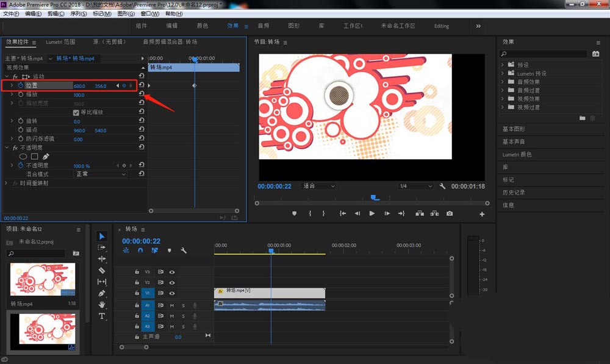Click Mark In in the Program monitor
Screen dimensions: 610x364
310,213
